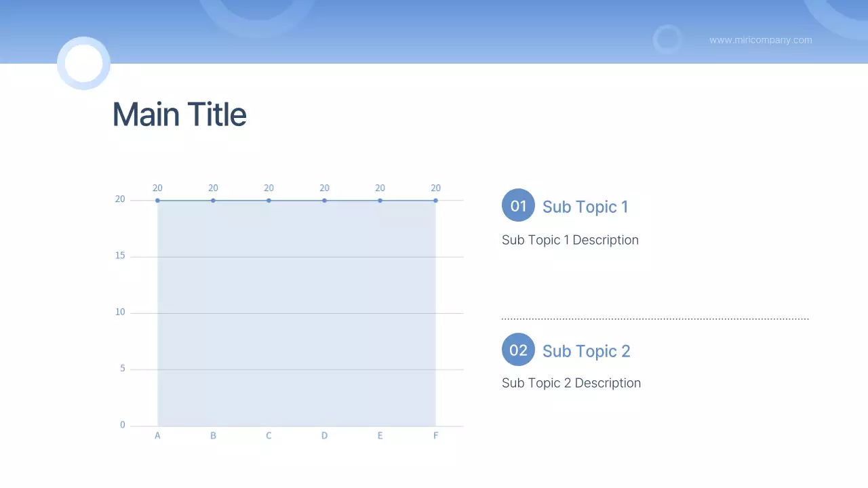Click the chart data point above D
868x488 pixels.
[324, 200]
